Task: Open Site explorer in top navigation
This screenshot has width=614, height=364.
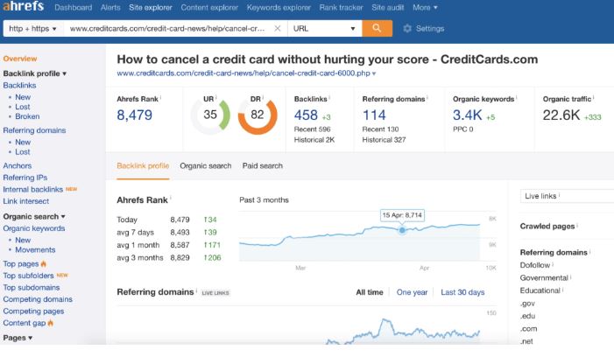Action: (151, 7)
